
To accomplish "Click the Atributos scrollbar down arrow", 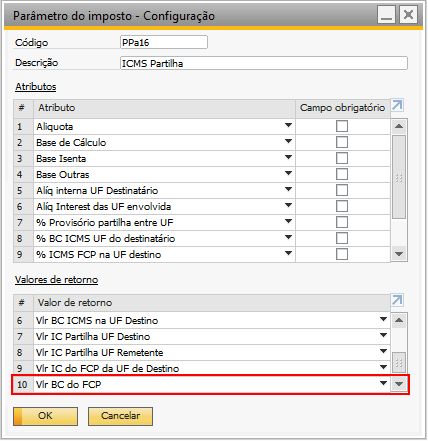I will click(399, 254).
